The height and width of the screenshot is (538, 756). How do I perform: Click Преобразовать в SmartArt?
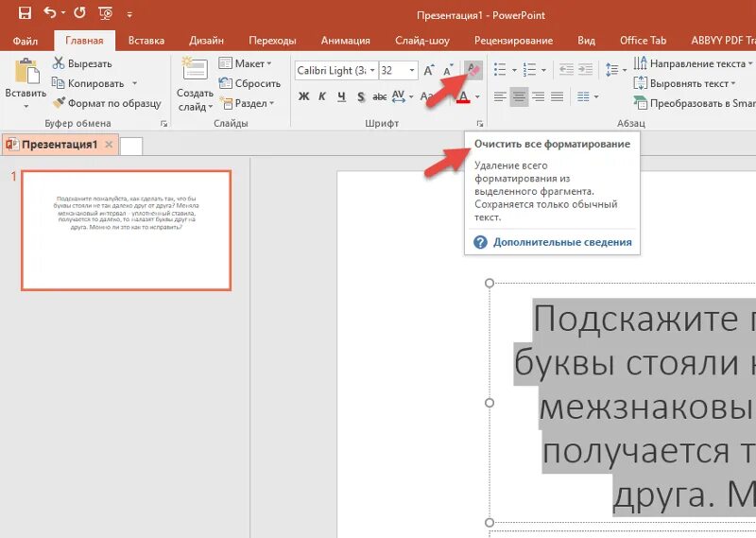pos(695,103)
